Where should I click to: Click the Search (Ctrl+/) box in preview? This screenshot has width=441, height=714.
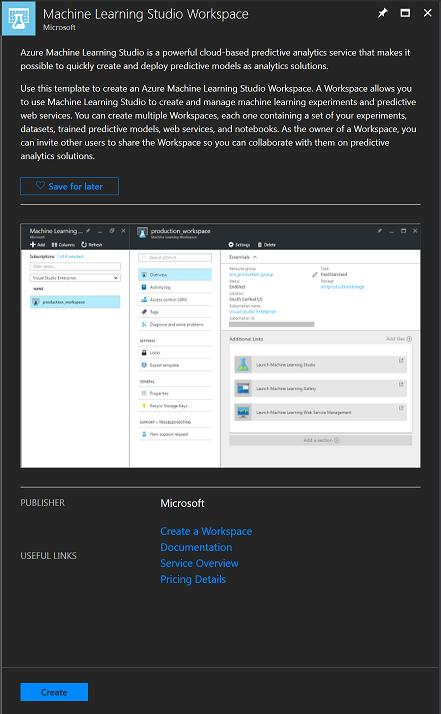coord(175,258)
